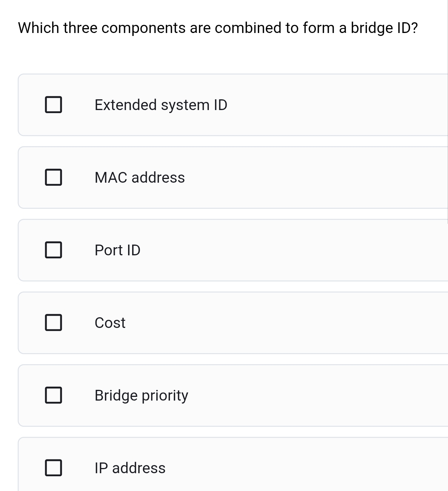Viewport: 448px width, 491px height.
Task: Click the Cost option label
Action: point(110,323)
